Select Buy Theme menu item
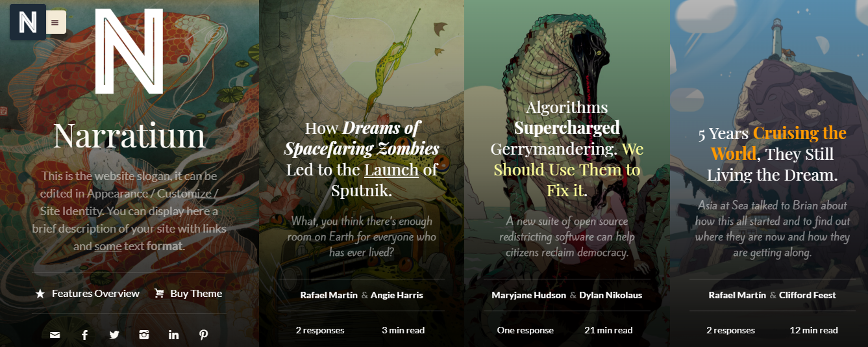 pyautogui.click(x=188, y=294)
